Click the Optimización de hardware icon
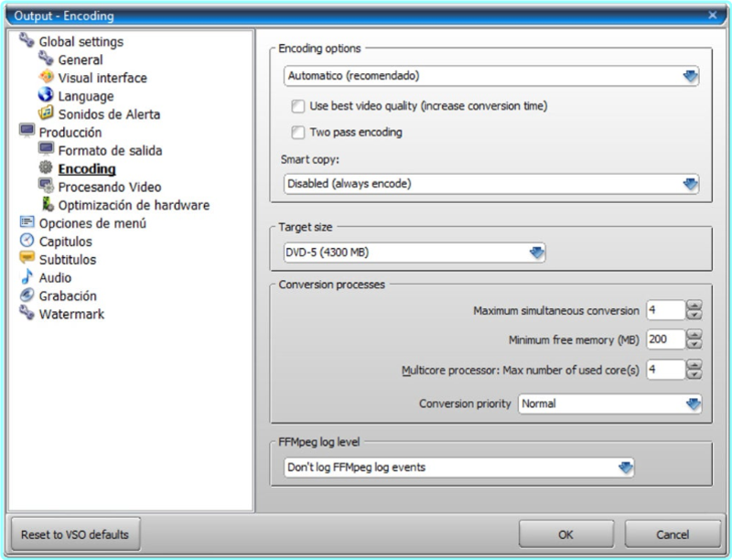Screen dimensions: 732x560 48,204
